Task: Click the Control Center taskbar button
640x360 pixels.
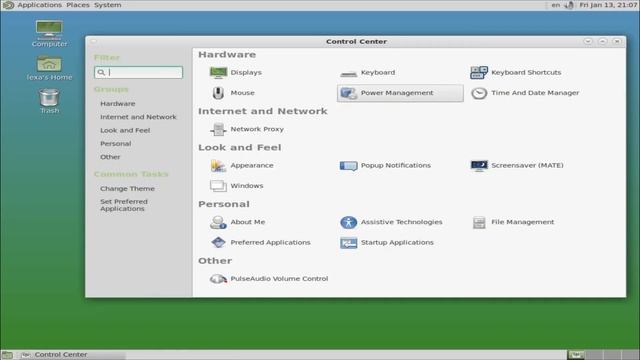Action: pyautogui.click(x=72, y=355)
